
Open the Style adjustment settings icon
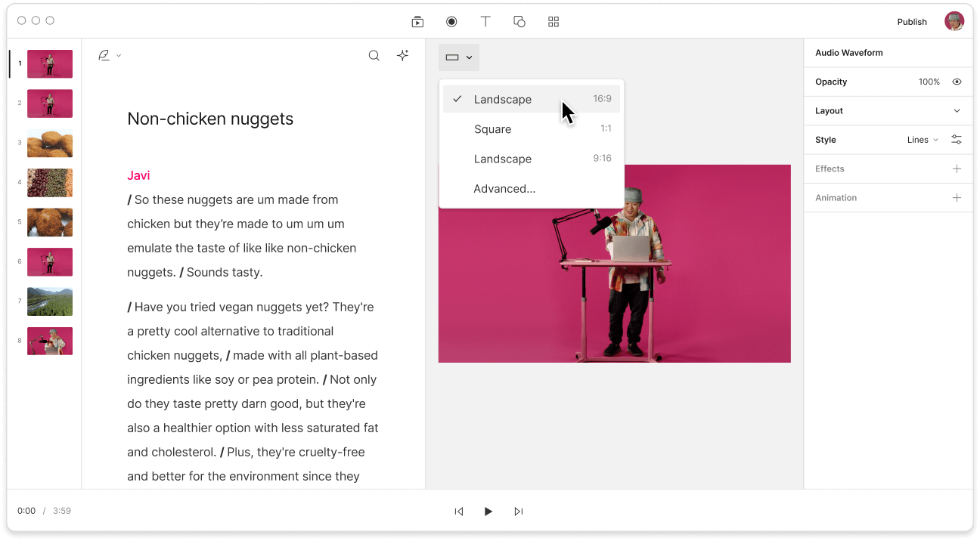(x=956, y=139)
